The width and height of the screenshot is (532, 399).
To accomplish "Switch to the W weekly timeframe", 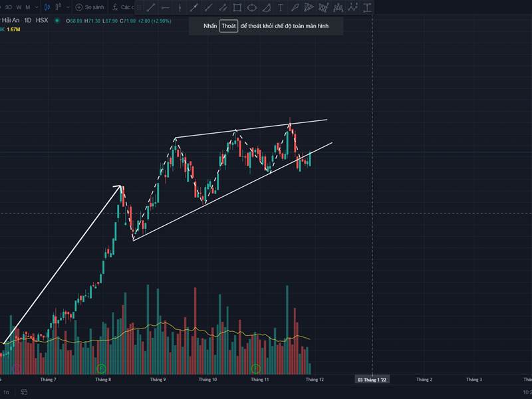I will point(19,7).
